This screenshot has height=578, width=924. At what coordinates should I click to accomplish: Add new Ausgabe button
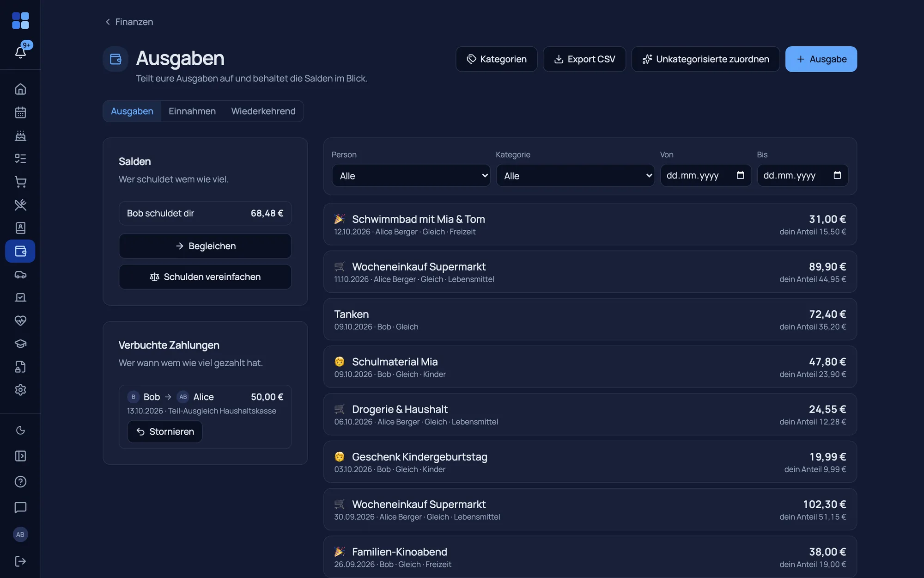pyautogui.click(x=821, y=59)
